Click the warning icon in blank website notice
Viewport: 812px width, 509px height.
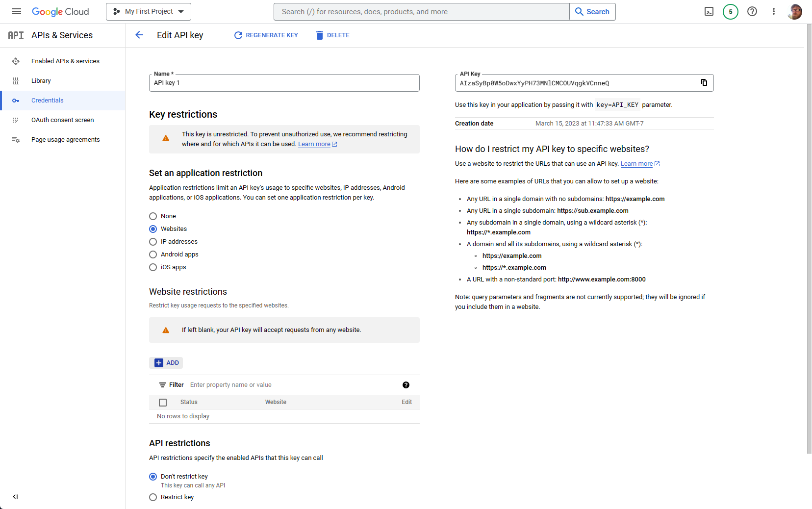click(x=166, y=331)
